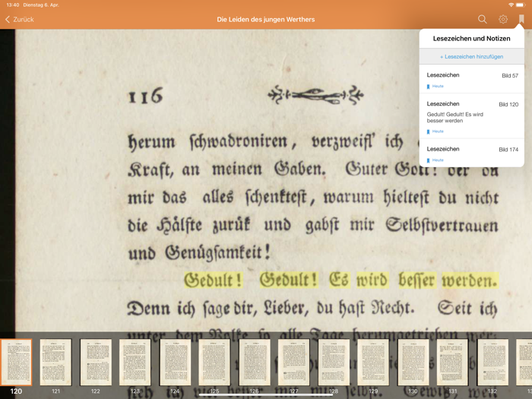Select page thumbnail 126
532x399 pixels.
255,363
